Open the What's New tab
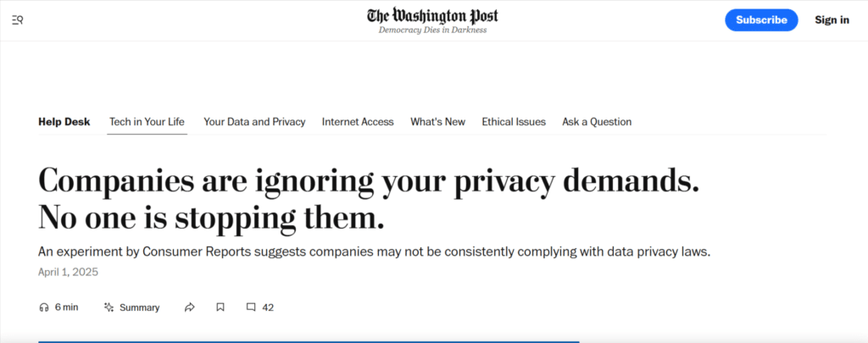Image resolution: width=868 pixels, height=343 pixels. tap(438, 122)
